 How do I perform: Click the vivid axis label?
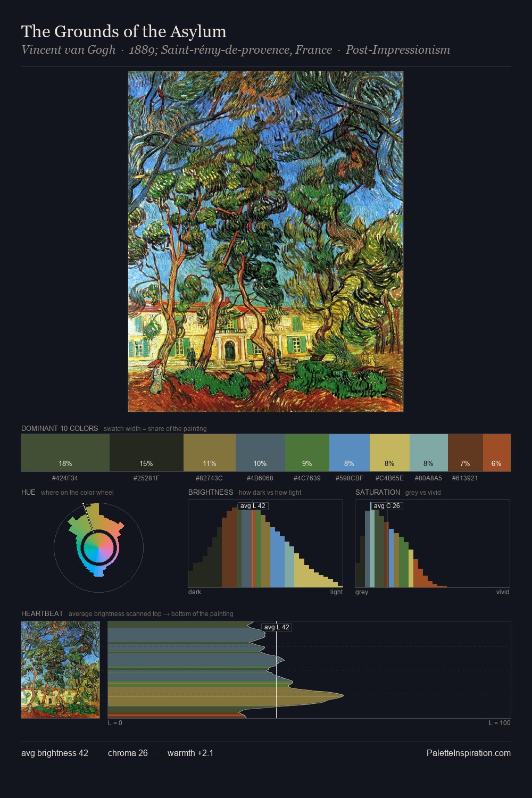[503, 592]
